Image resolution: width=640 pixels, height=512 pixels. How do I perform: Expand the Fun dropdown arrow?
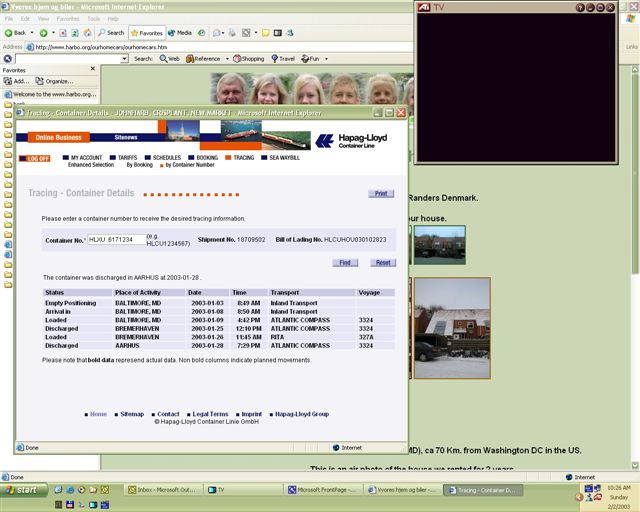326,59
